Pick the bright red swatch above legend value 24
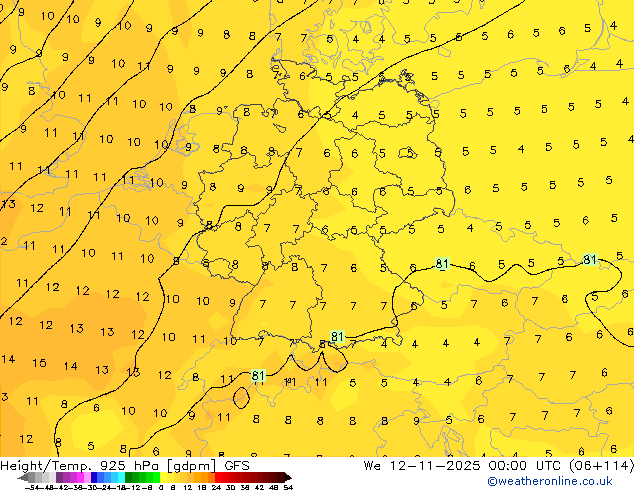 [x=218, y=478]
